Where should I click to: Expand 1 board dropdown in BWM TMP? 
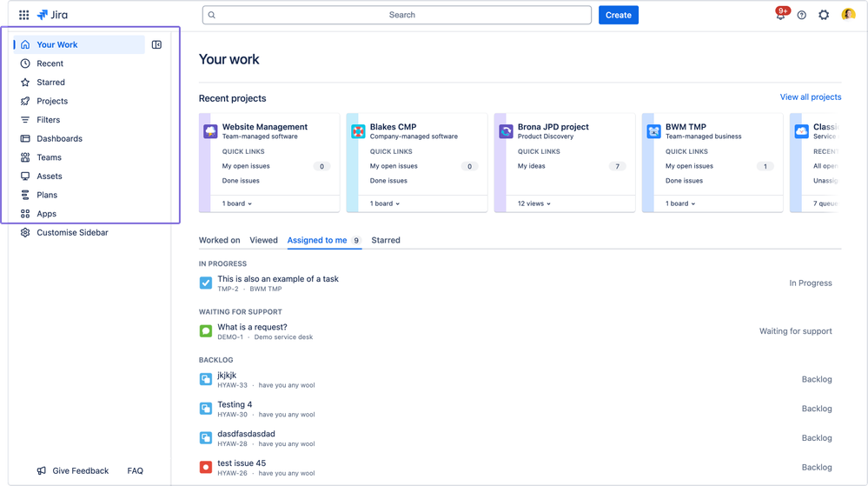click(680, 204)
